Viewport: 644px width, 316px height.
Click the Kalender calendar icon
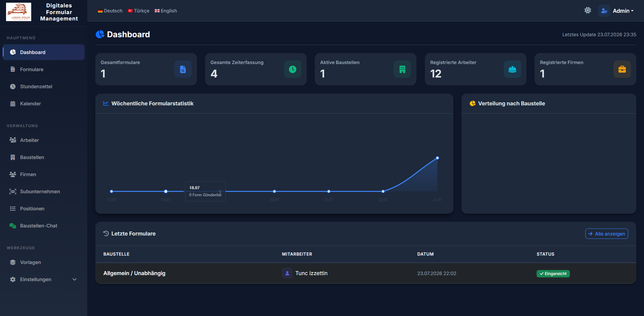(13, 103)
